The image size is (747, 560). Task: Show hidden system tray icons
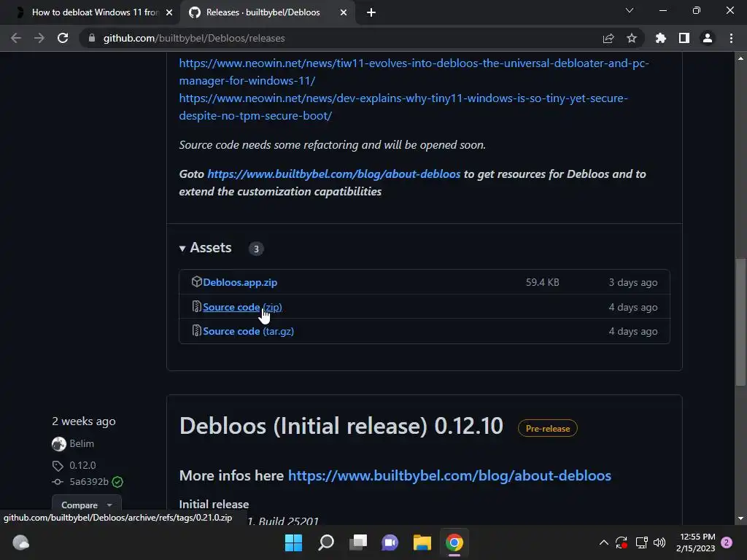(603, 542)
